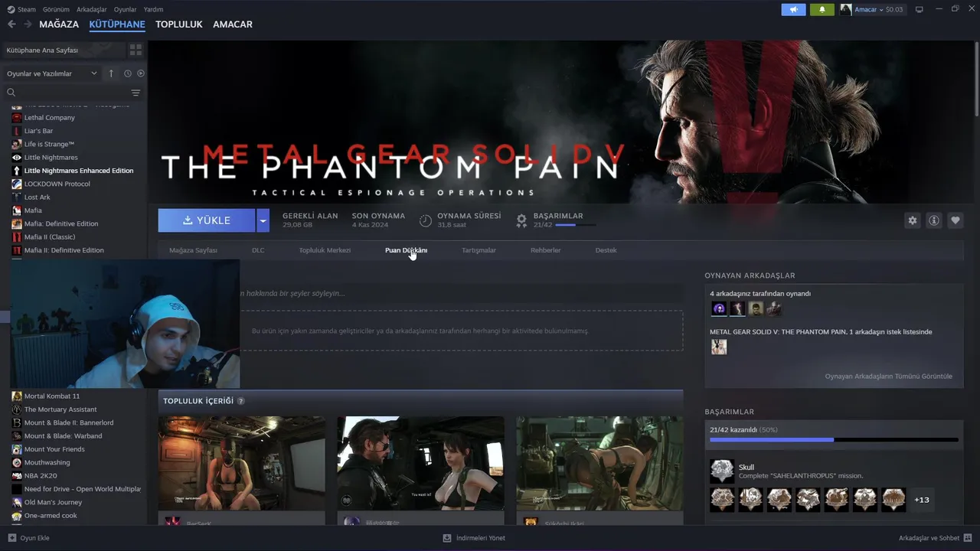Go back with the left arrow
Screen dimensions: 980x551
(x=11, y=24)
